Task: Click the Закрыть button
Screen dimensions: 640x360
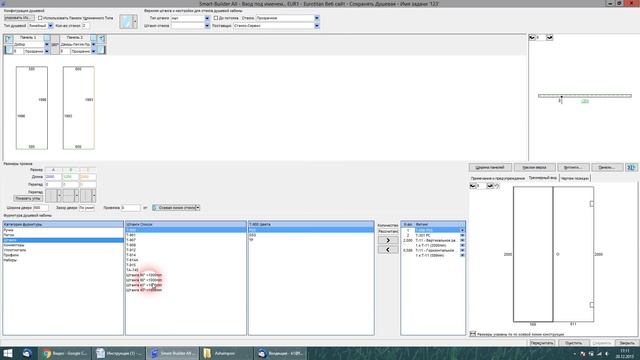Action: tap(627, 343)
